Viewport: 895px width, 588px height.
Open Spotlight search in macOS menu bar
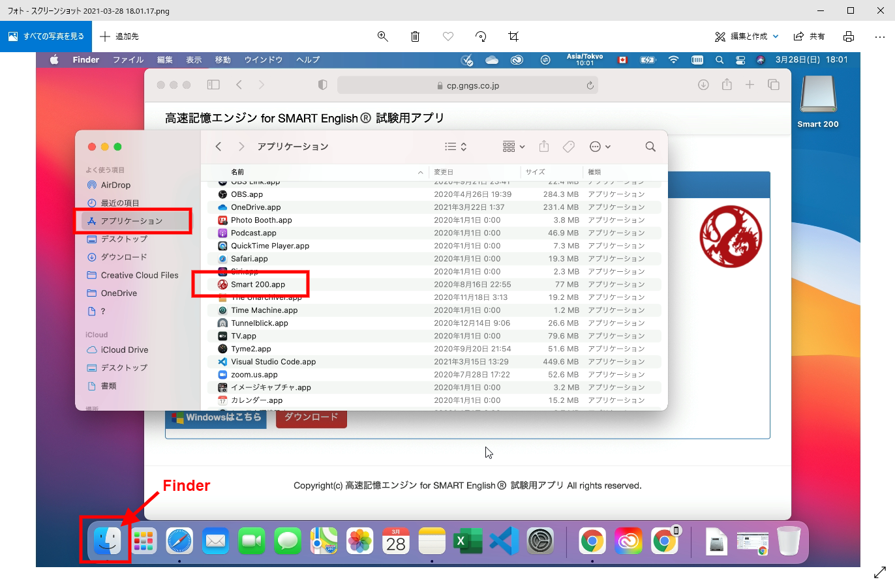(x=720, y=60)
